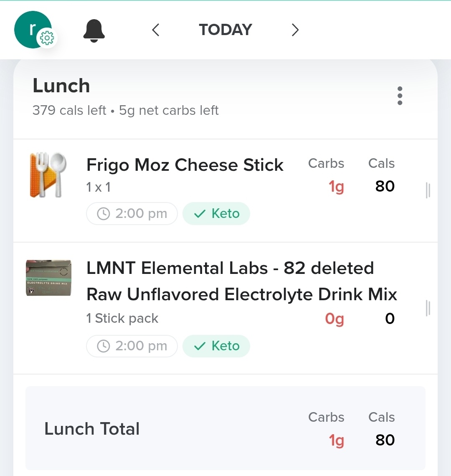The width and height of the screenshot is (451, 476).
Task: Open Frigo Moz Cheese Stick entry
Action: 185,165
